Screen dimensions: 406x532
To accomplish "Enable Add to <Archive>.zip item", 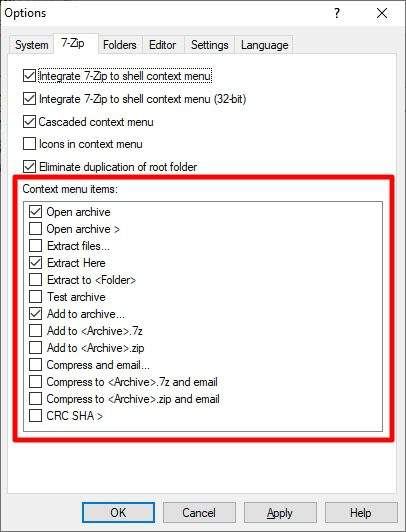I will [x=35, y=348].
